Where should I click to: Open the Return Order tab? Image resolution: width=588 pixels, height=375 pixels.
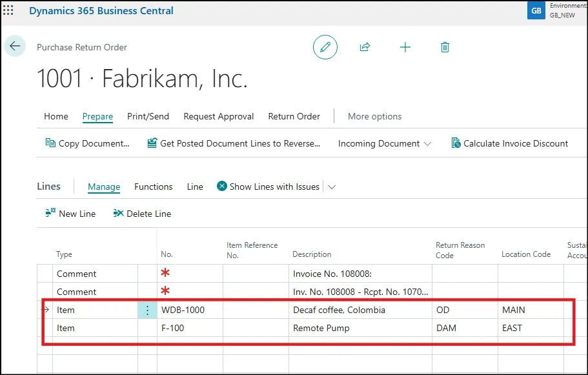click(294, 116)
